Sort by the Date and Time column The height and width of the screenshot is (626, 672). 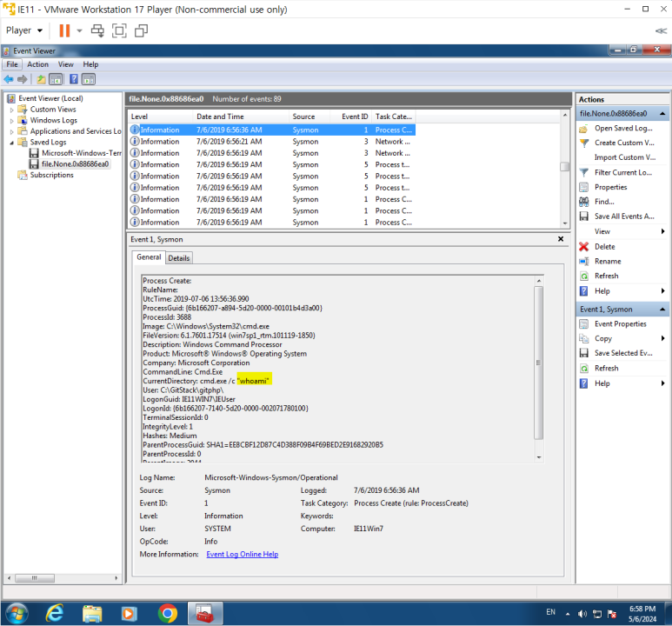click(242, 117)
